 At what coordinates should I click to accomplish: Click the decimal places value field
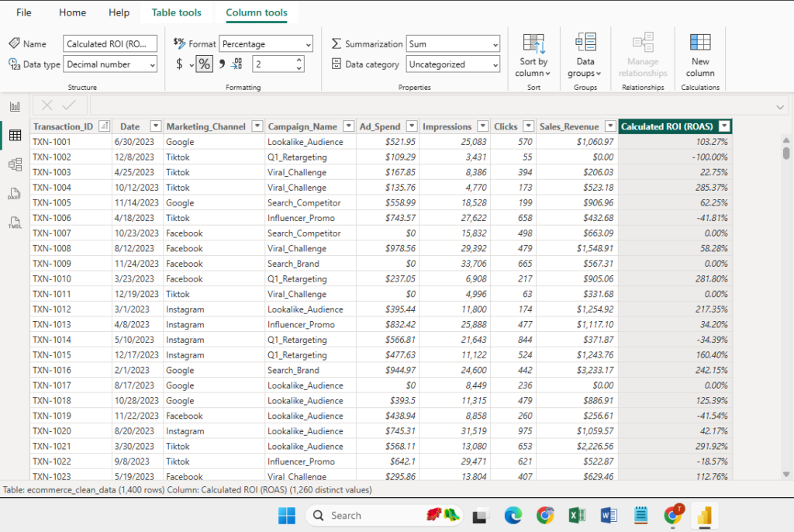pos(273,64)
